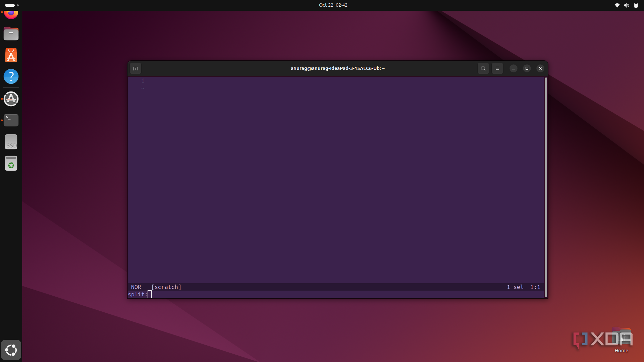This screenshot has height=362, width=644.
Task: Close the terminal window
Action: tap(540, 68)
